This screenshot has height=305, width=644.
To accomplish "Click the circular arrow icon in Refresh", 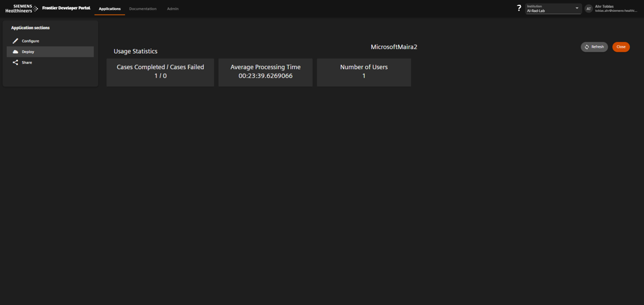I will coord(587,47).
